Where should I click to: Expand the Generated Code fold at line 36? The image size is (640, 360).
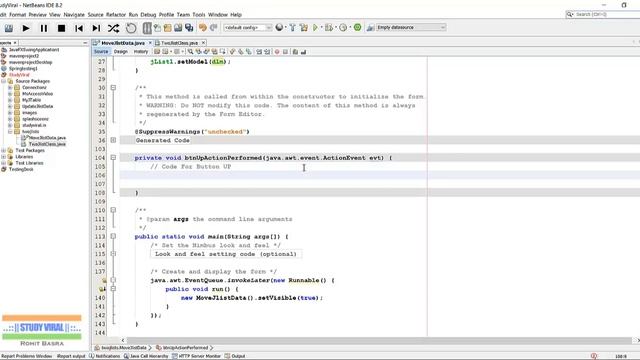click(113, 140)
